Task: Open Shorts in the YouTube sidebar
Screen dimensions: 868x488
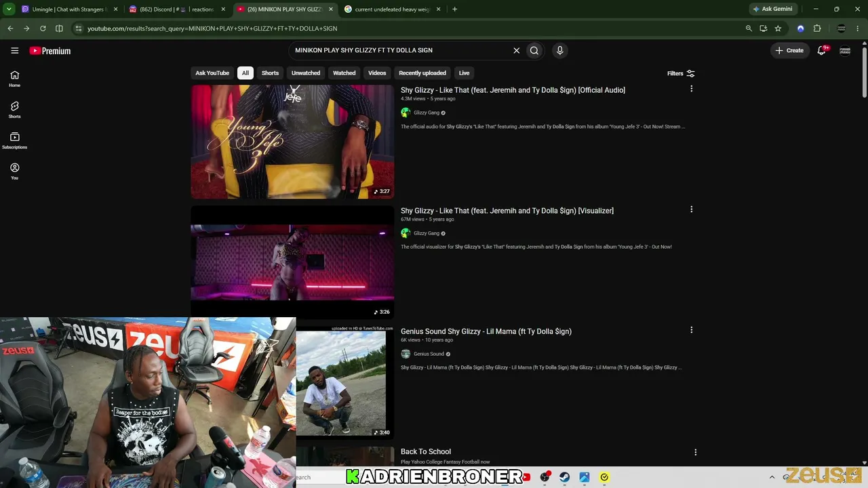Action: click(x=14, y=110)
